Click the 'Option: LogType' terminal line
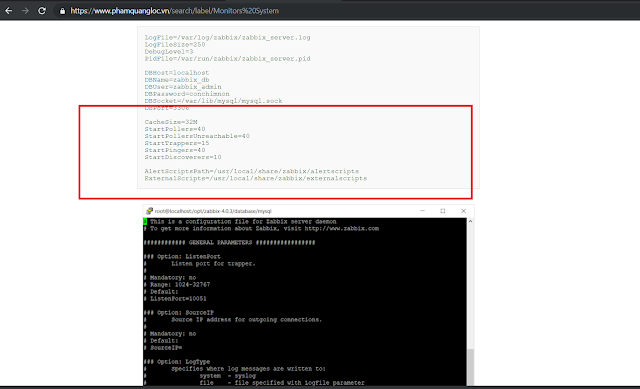The image size is (640, 389). click(177, 362)
